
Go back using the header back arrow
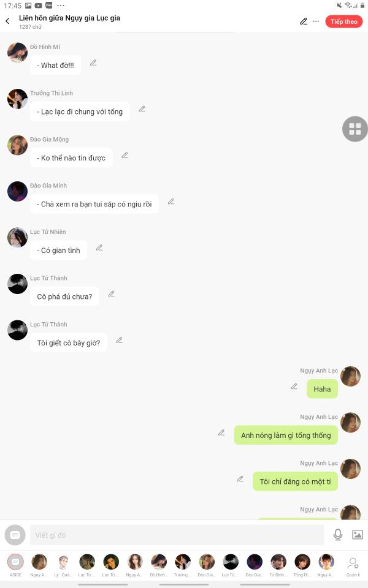click(x=7, y=21)
